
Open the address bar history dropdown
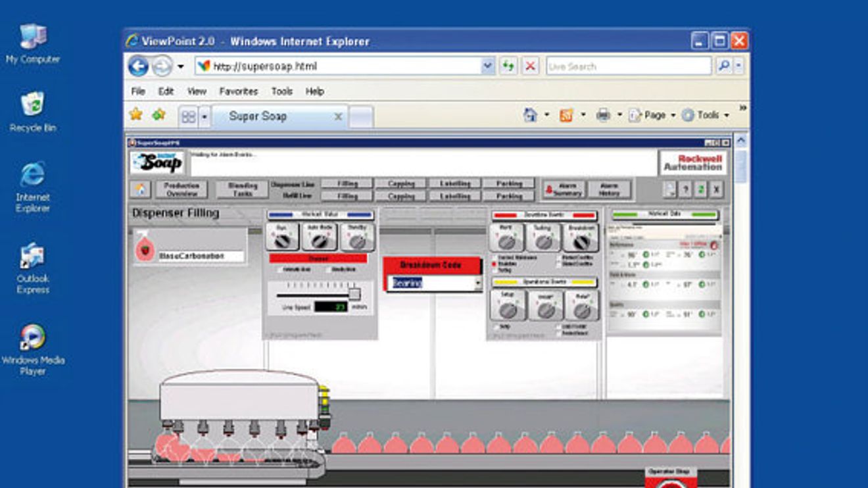(x=487, y=66)
